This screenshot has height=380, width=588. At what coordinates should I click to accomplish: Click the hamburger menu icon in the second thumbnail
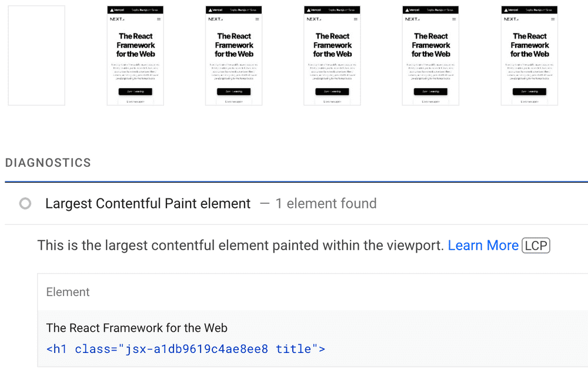(159, 18)
